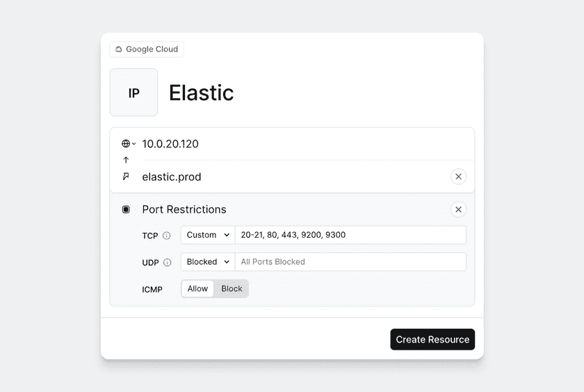584x392 pixels.
Task: Remove the elastic.prod alias with X
Action: coord(458,177)
